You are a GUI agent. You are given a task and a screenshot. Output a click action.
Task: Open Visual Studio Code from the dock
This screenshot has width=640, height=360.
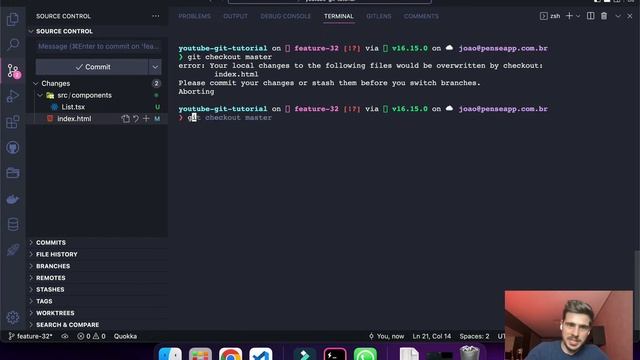[x=260, y=353]
